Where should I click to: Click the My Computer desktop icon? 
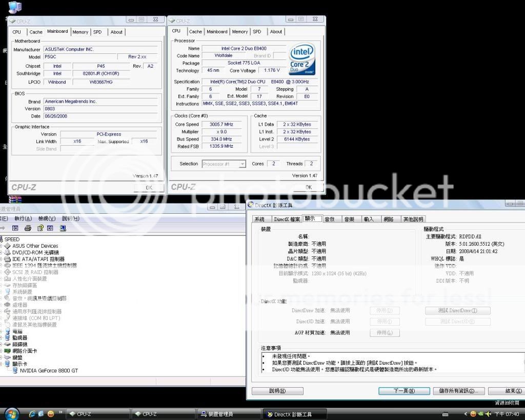(x=14, y=7)
